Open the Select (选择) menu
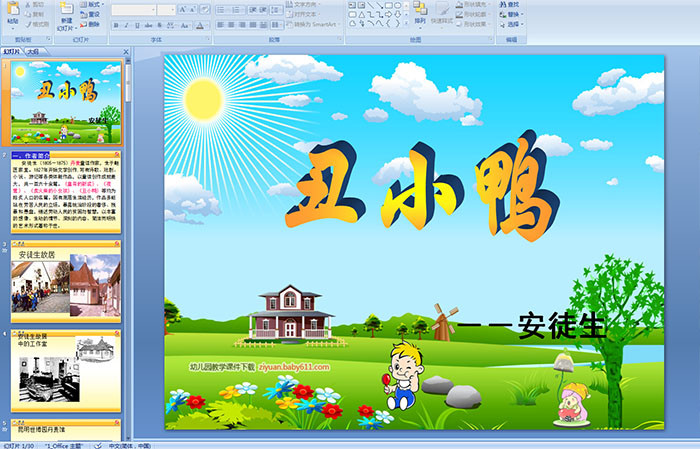Screen dimensions: 700x449 click(x=512, y=24)
